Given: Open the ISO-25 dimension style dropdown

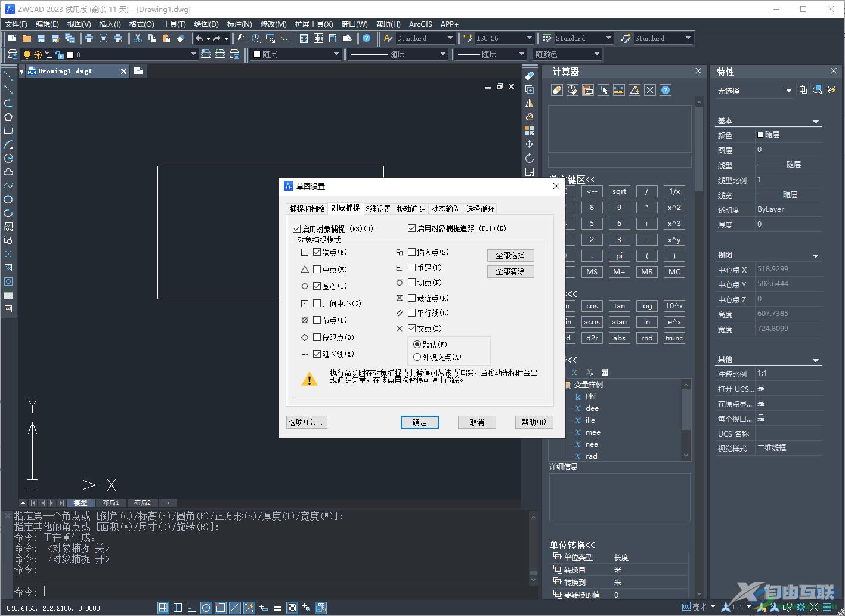Looking at the screenshot, I should 530,38.
